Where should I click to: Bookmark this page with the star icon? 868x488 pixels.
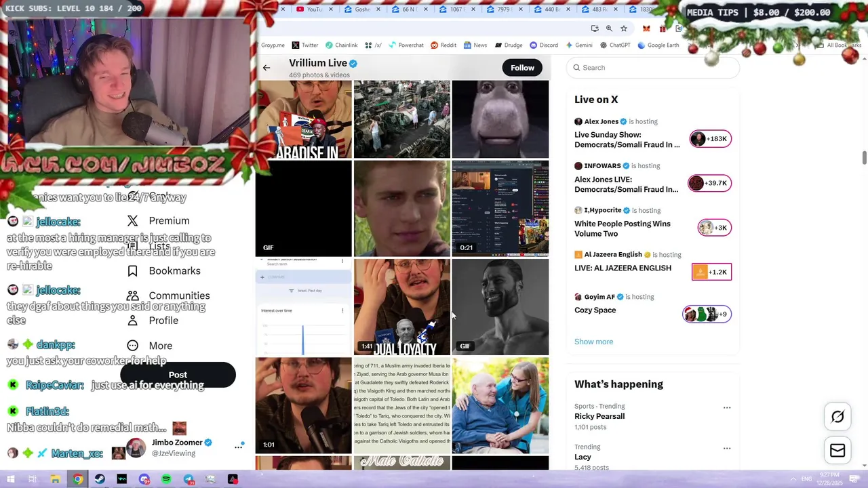[624, 28]
